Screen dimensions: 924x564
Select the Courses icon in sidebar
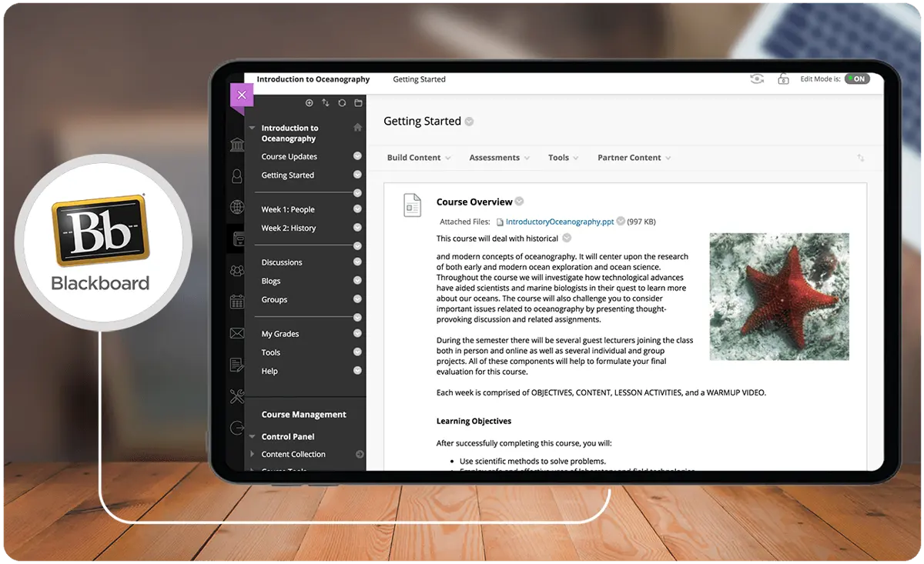(239, 239)
